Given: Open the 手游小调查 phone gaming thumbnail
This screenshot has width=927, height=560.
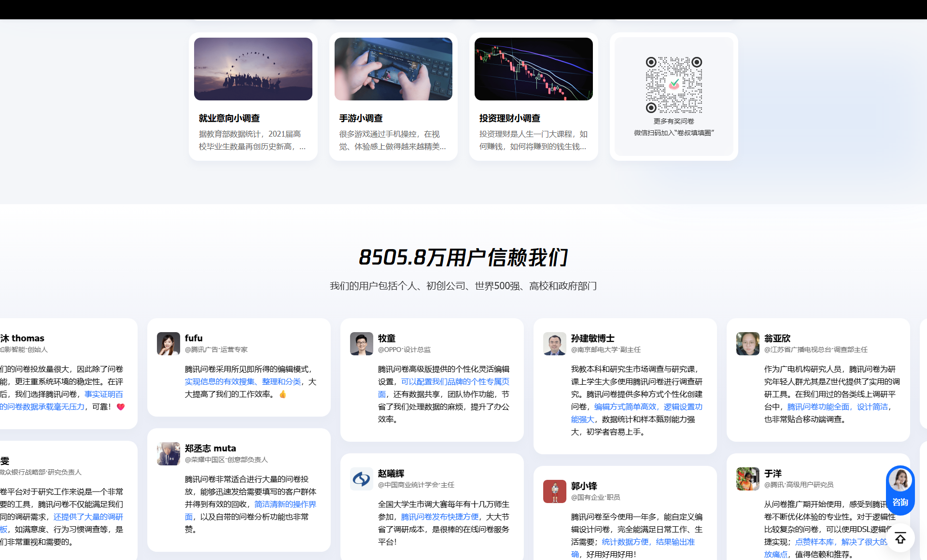Looking at the screenshot, I should [x=393, y=69].
